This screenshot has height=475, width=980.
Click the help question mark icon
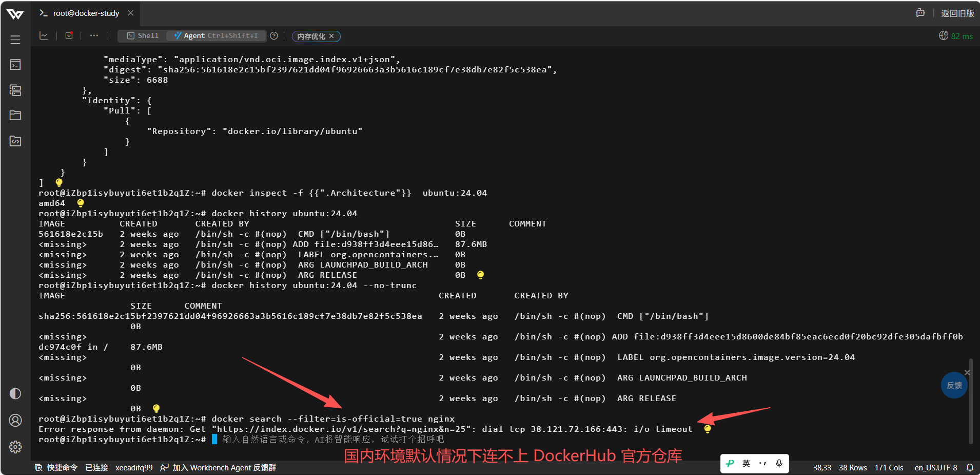pos(274,35)
